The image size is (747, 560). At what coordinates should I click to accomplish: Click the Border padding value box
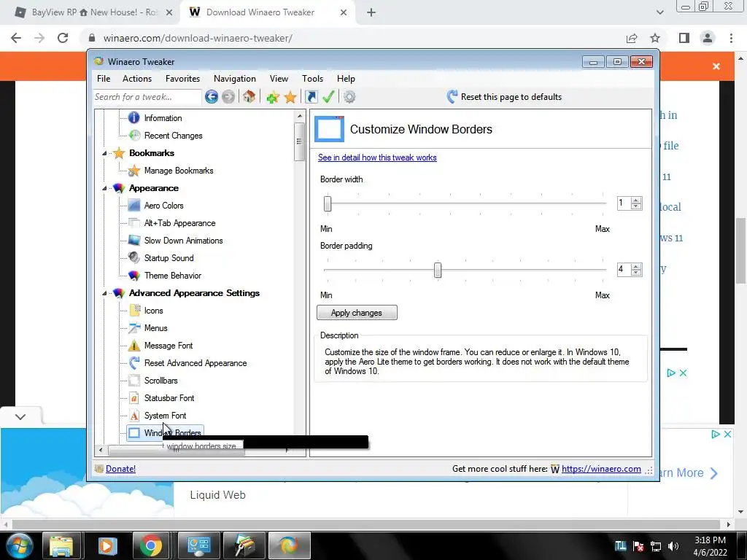coord(624,270)
